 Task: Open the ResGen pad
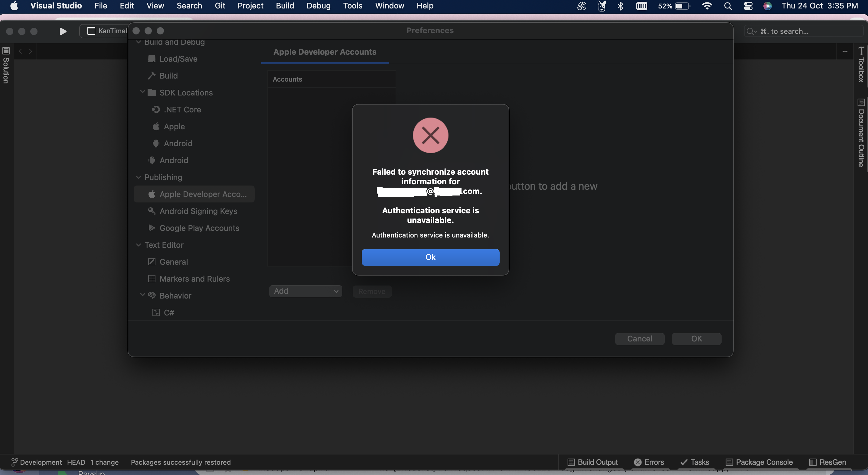coord(827,462)
